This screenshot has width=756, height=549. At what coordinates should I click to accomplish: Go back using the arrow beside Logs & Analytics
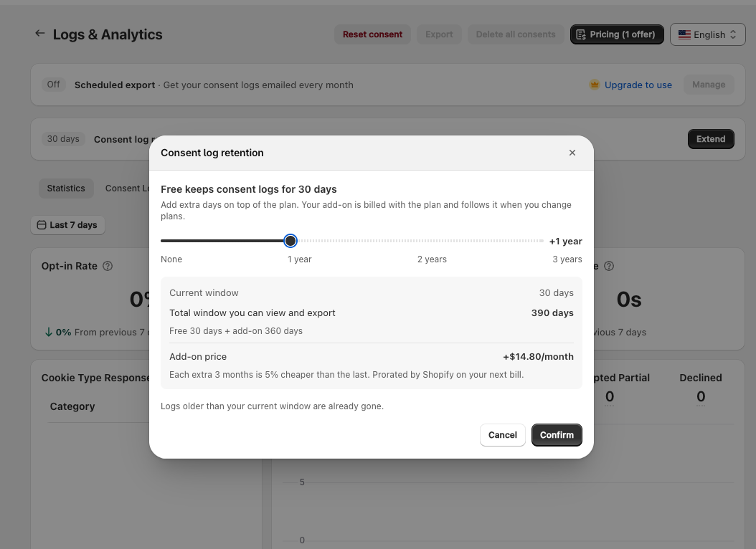click(x=40, y=33)
